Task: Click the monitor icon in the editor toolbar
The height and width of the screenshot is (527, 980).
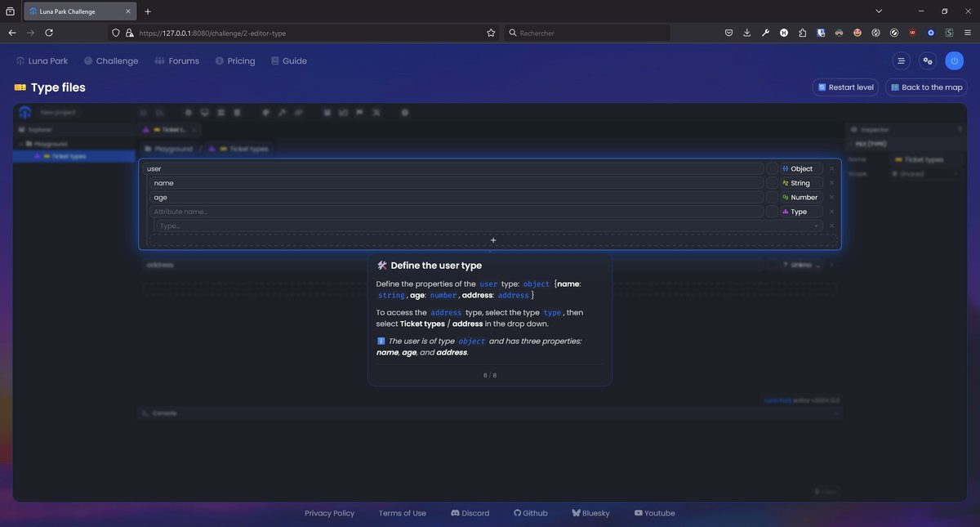Action: (x=205, y=112)
